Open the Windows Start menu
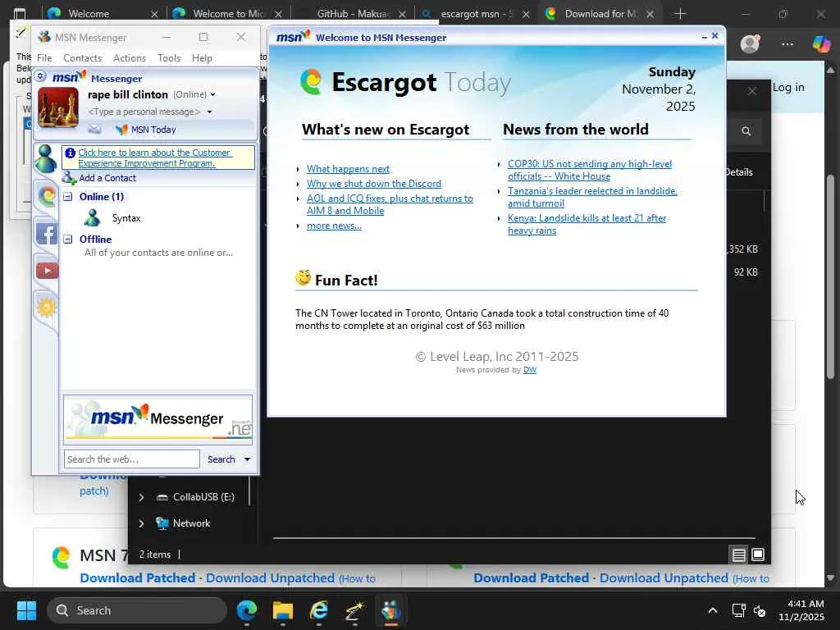 coord(26,610)
